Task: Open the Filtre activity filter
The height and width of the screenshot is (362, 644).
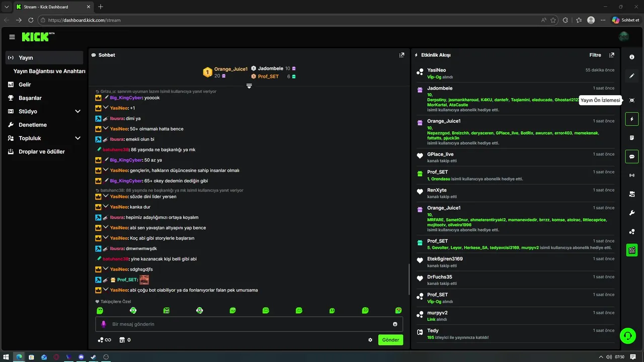Action: pos(595,55)
